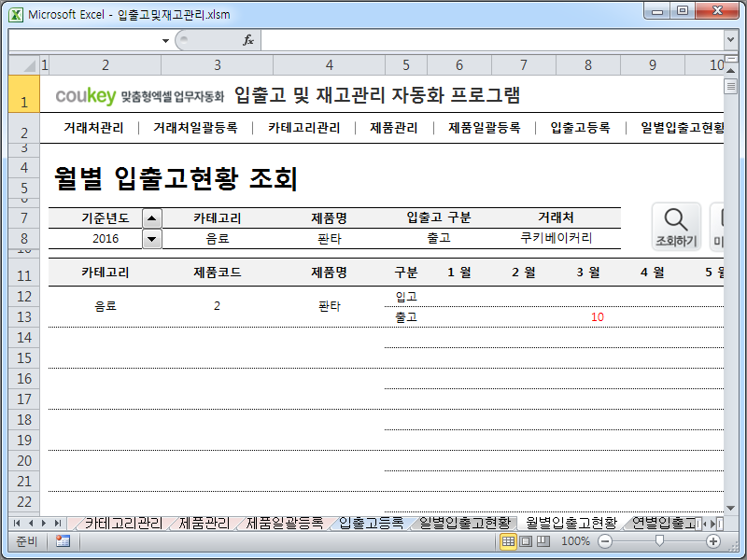Select the 월별입출고현황 sheet tab
The image size is (747, 560).
coord(571,524)
